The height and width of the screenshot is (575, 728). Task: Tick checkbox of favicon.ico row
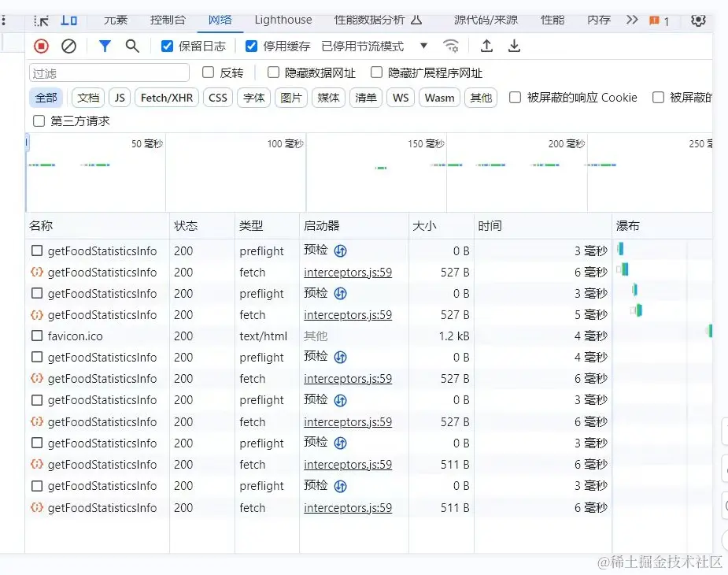coord(37,336)
